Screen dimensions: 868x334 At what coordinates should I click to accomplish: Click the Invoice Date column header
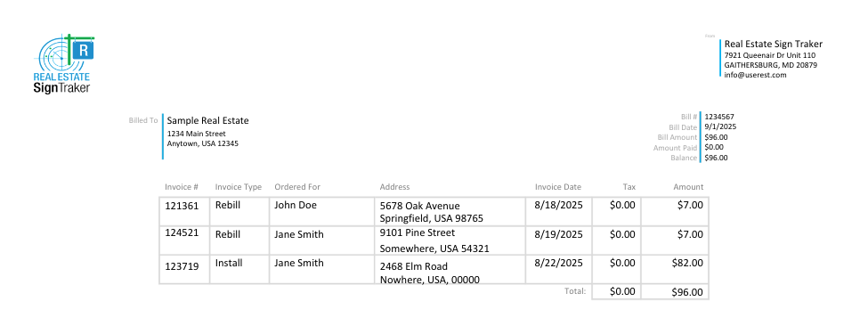tap(558, 187)
